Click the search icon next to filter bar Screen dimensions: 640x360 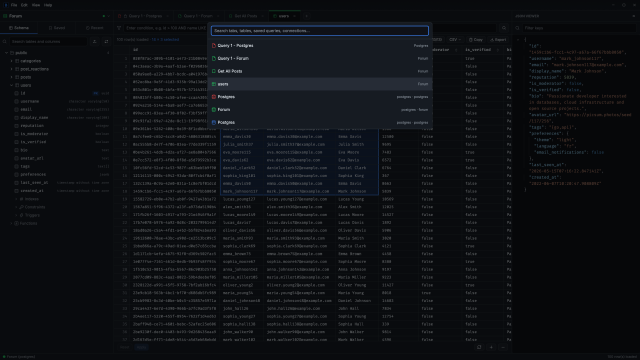tap(504, 28)
